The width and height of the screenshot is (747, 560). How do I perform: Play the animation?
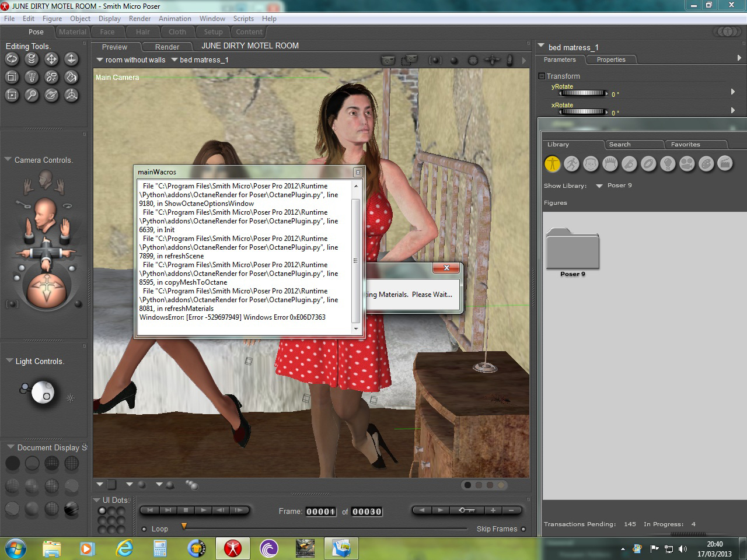[x=203, y=510]
